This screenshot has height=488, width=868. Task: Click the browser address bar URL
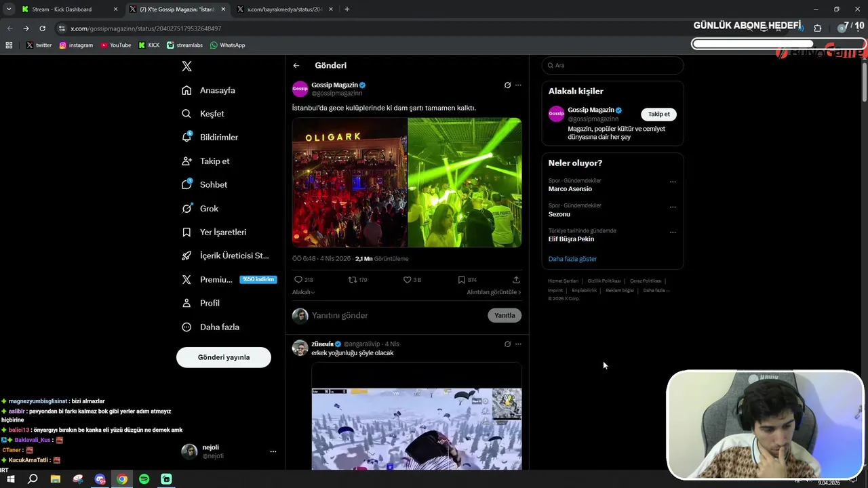point(146,28)
